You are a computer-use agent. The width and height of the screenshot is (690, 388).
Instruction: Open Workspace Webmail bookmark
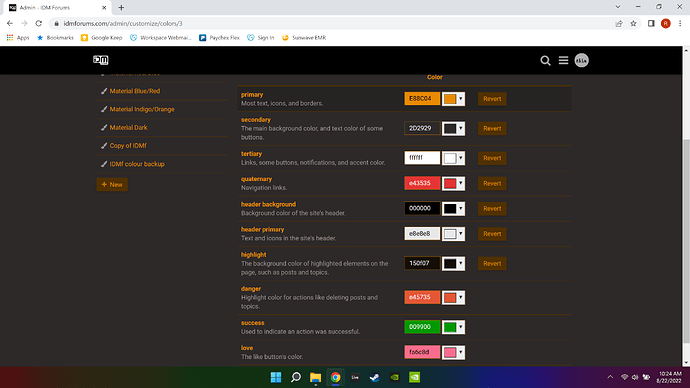tap(161, 38)
